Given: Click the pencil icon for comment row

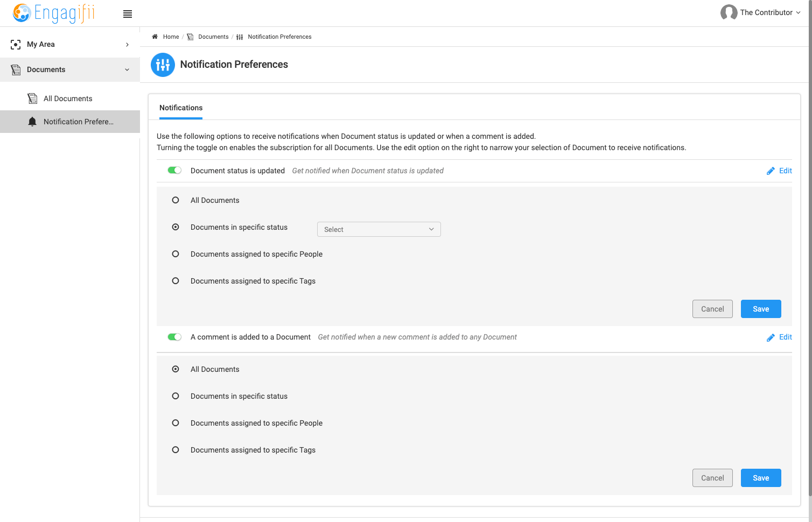Looking at the screenshot, I should (x=771, y=337).
